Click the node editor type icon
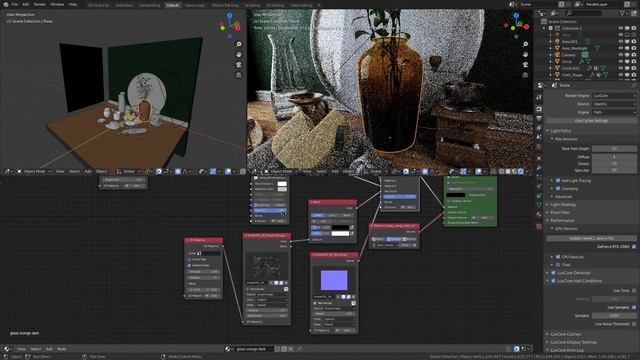This screenshot has width=640, height=360. 7,349
